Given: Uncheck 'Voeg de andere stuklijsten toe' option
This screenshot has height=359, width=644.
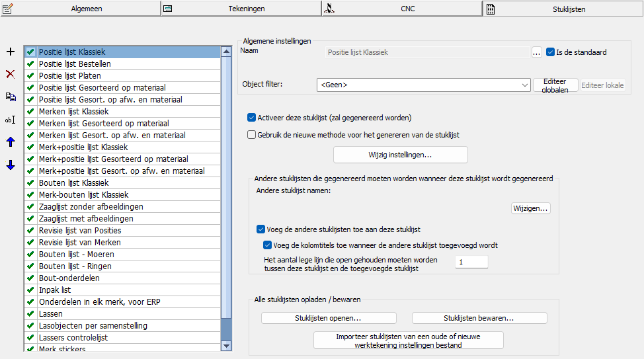Looking at the screenshot, I should [x=261, y=229].
